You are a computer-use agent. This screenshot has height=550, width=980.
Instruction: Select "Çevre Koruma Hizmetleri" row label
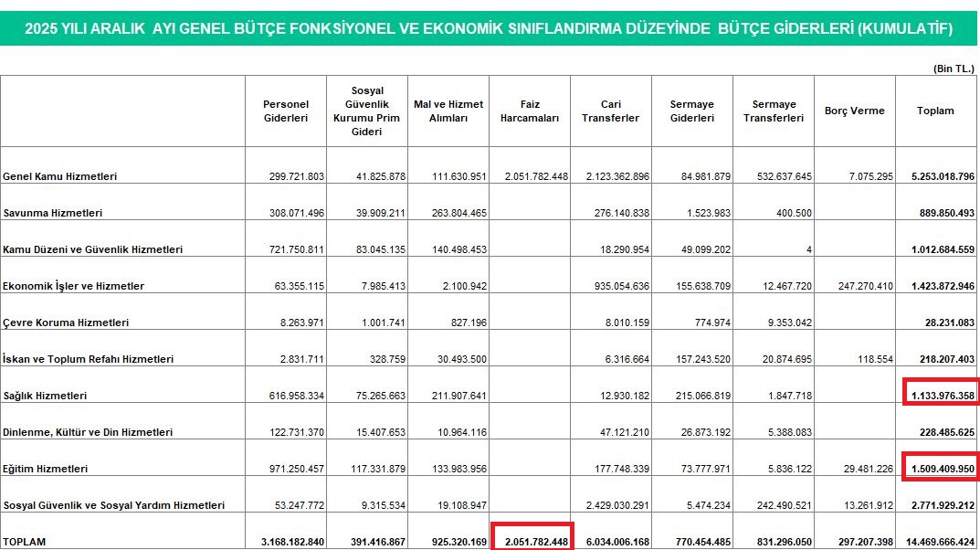pos(66,323)
